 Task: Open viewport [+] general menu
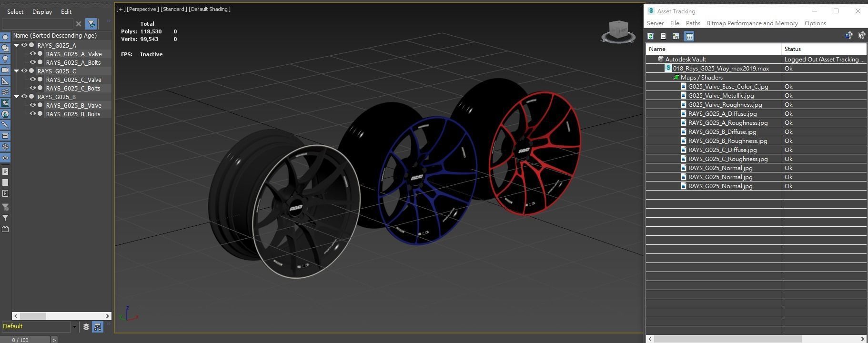tap(121, 9)
